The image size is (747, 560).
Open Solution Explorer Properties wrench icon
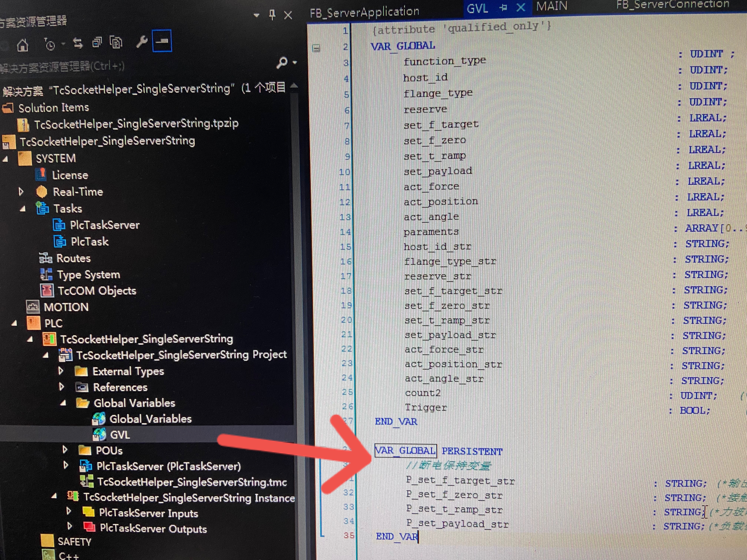pos(142,41)
